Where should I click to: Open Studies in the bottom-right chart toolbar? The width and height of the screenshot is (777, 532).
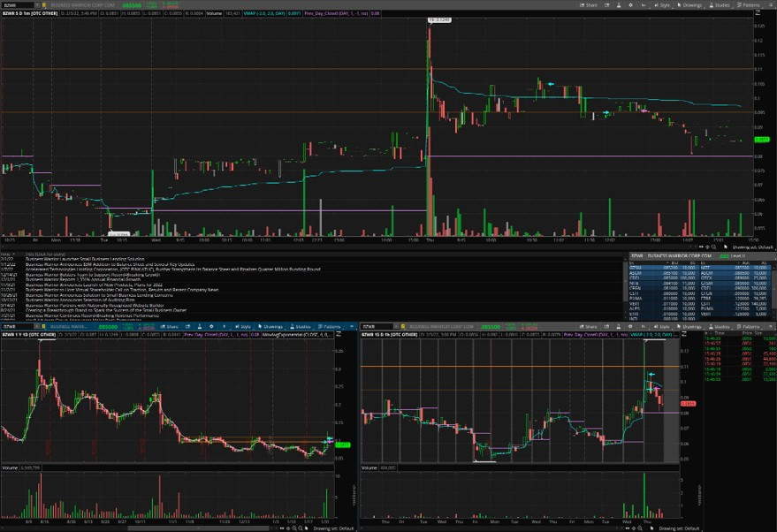[x=719, y=327]
